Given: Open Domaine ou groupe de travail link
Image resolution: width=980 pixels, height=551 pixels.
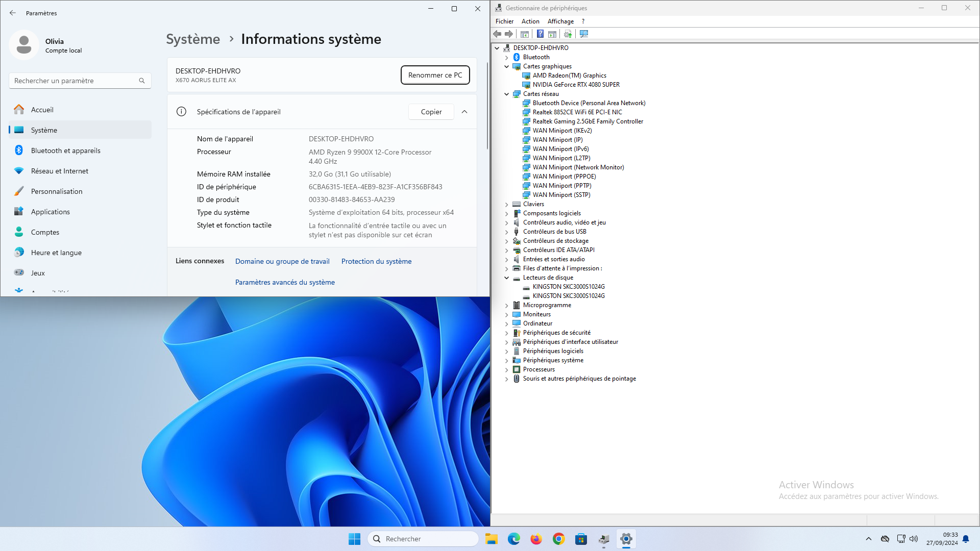Looking at the screenshot, I should [282, 261].
